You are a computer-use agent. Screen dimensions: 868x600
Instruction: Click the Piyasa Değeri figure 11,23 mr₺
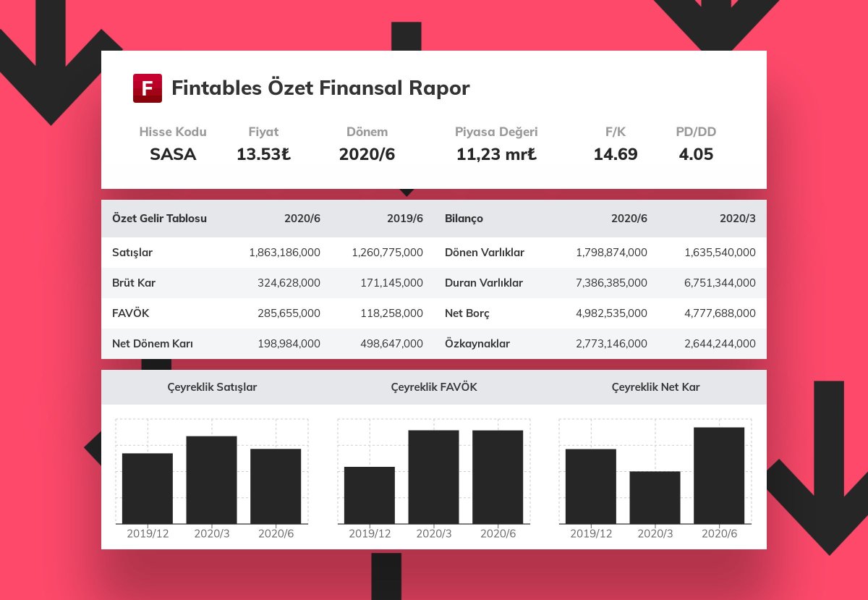click(x=496, y=154)
